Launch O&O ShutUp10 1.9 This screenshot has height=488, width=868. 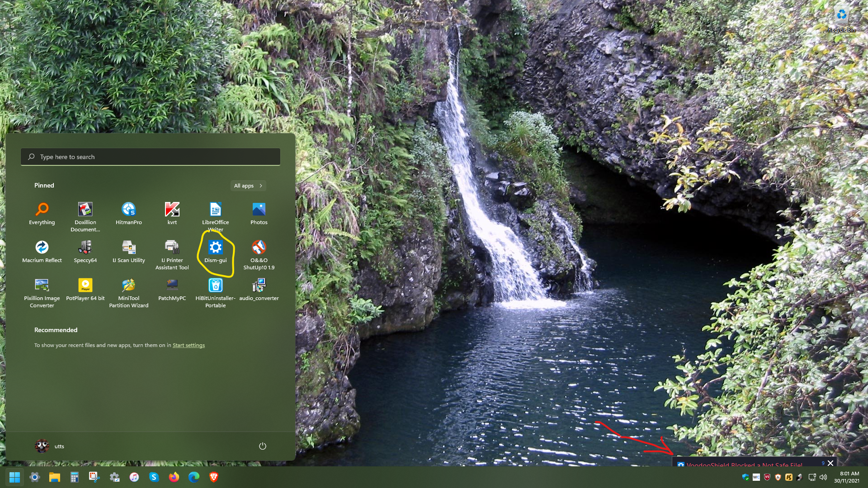pos(259,252)
